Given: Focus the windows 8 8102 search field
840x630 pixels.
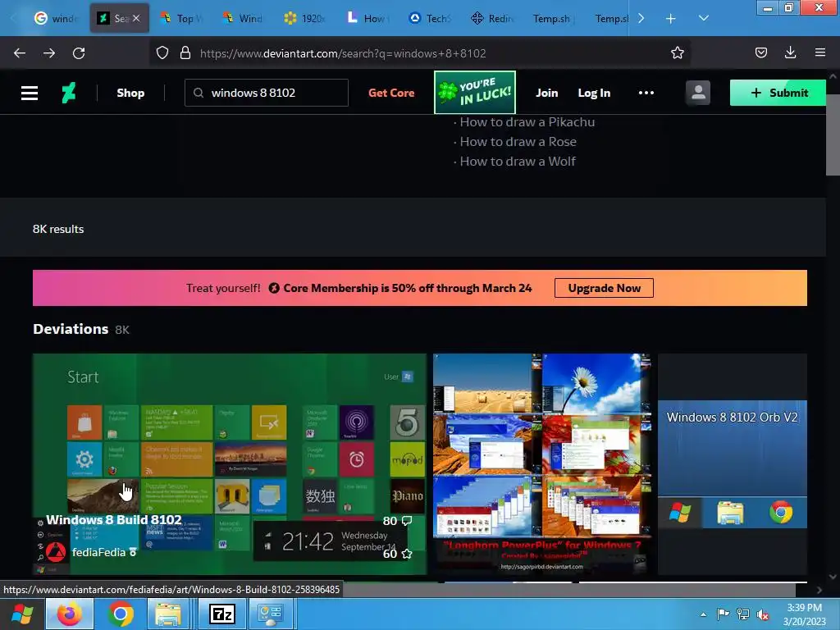Looking at the screenshot, I should [x=267, y=93].
